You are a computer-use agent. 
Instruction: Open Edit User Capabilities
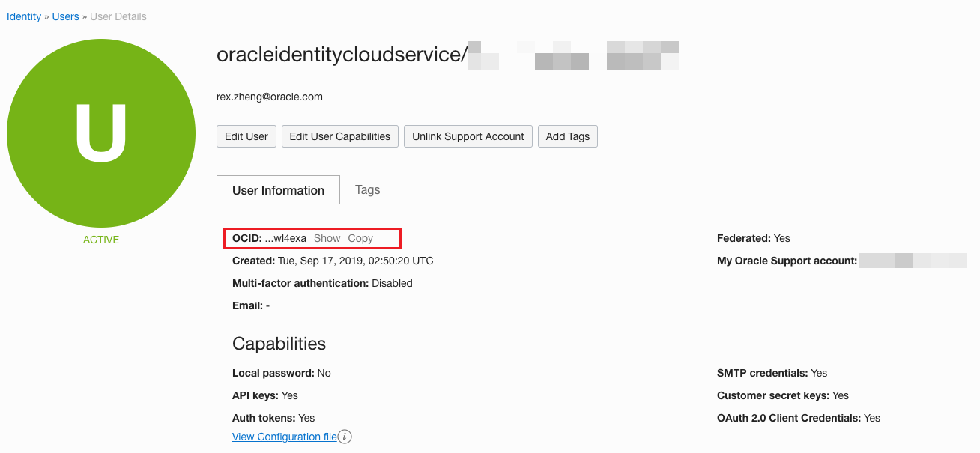(x=339, y=136)
